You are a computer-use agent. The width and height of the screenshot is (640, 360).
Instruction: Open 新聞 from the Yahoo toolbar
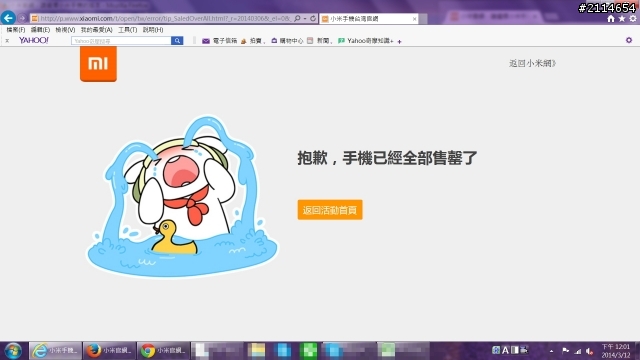point(320,40)
